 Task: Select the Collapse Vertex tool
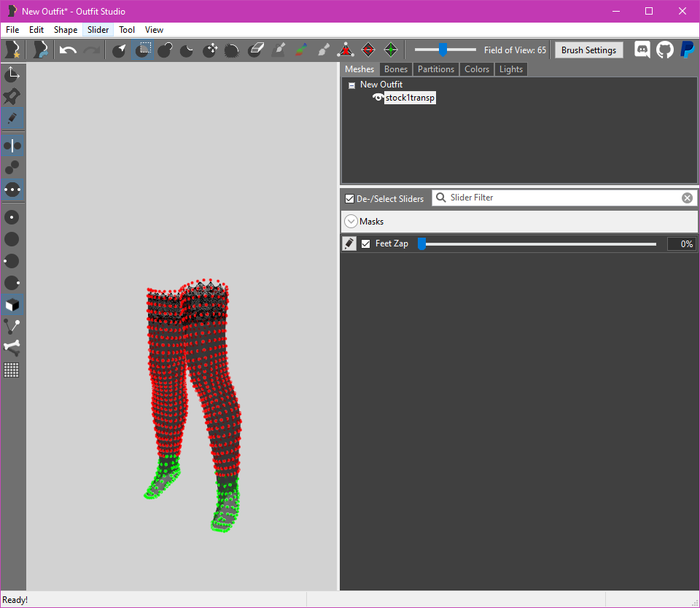click(x=346, y=50)
